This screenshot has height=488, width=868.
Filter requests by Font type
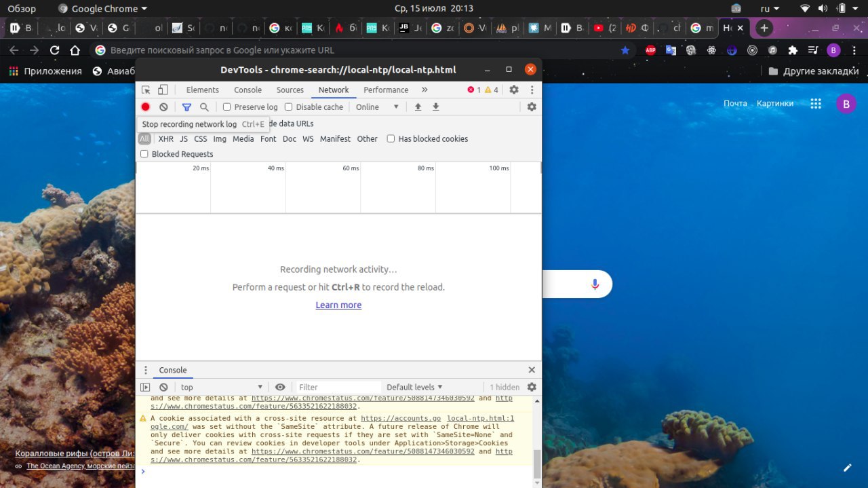269,139
